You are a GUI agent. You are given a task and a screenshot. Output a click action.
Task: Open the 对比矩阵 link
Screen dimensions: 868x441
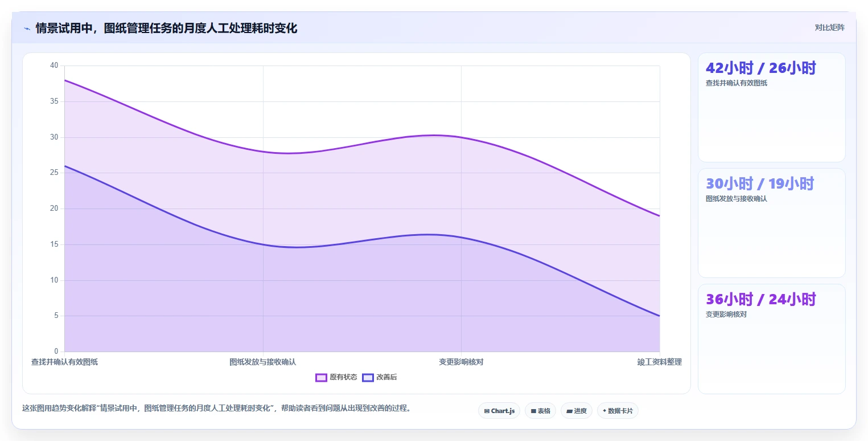(829, 27)
